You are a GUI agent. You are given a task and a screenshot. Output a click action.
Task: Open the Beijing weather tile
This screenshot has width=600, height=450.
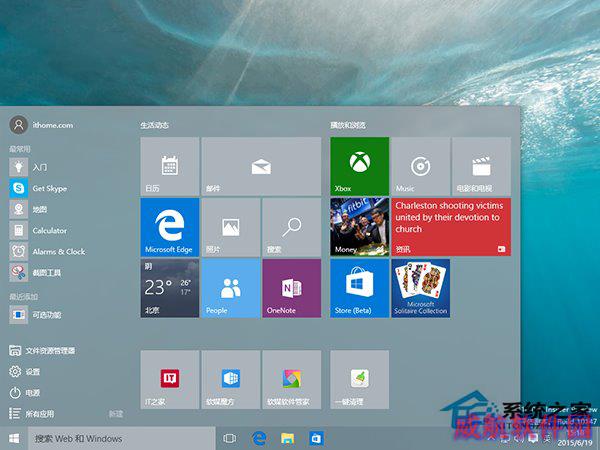point(170,288)
